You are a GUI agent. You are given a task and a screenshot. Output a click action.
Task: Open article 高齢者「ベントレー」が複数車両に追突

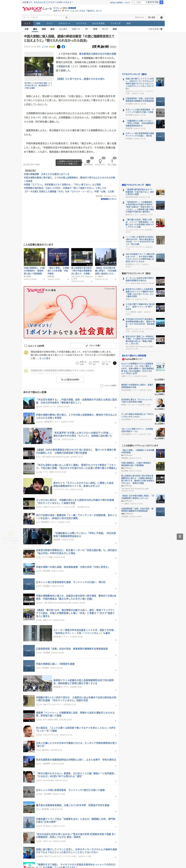click(x=70, y=716)
